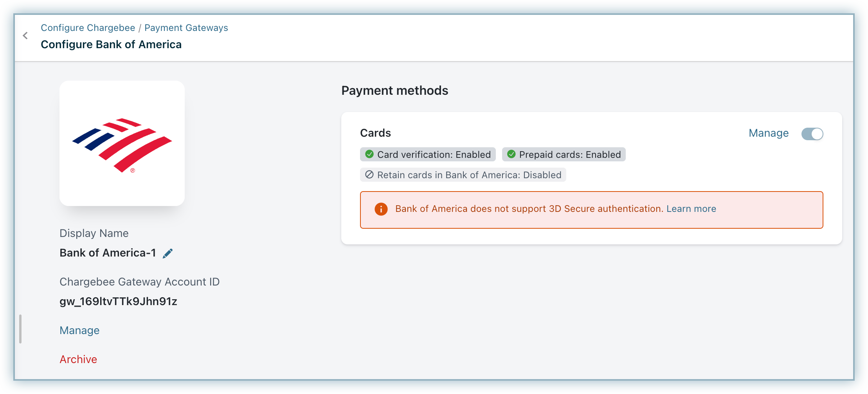Go to Payment Gateways breadcrumb
The height and width of the screenshot is (394, 868).
pos(186,28)
